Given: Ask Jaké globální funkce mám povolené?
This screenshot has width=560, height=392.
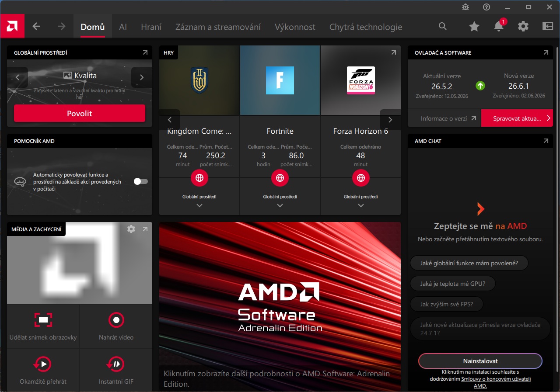Looking at the screenshot, I should pos(469,263).
